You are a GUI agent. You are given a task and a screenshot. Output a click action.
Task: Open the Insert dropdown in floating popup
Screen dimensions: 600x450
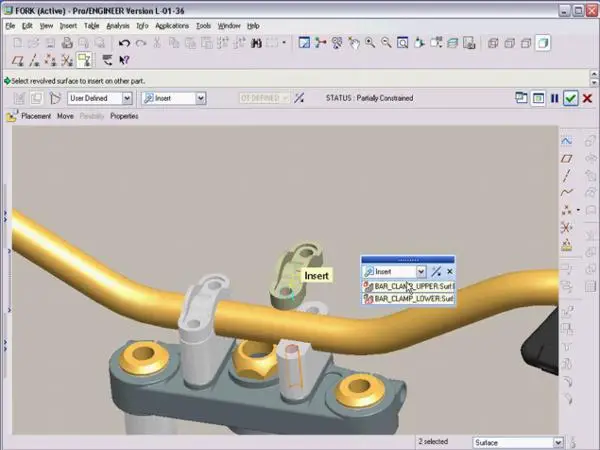(x=421, y=272)
